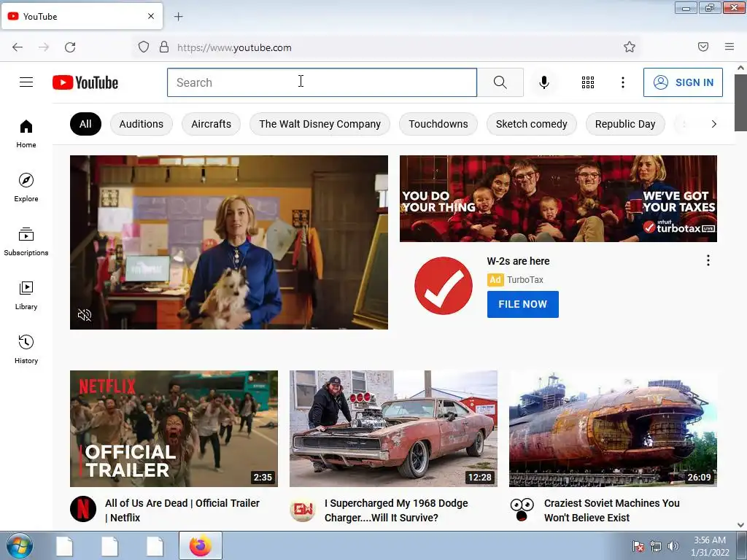Save page to Pocket
This screenshot has height=560, width=747.
tap(703, 47)
